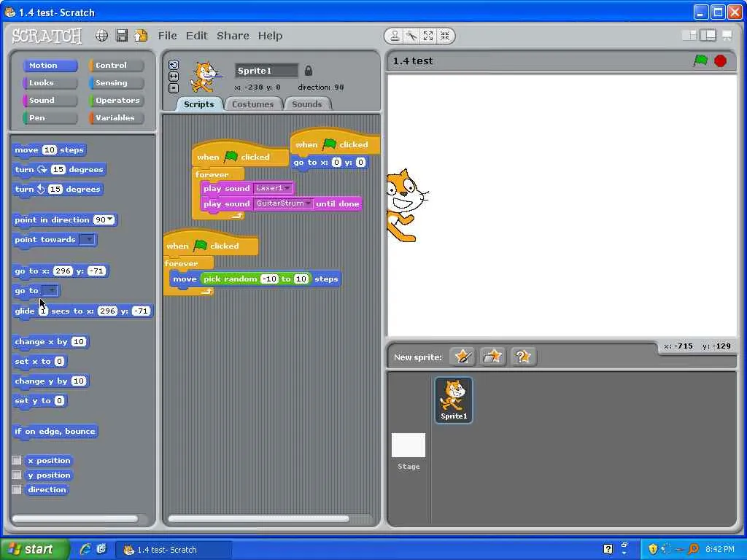Select the Variables block category

coord(116,117)
